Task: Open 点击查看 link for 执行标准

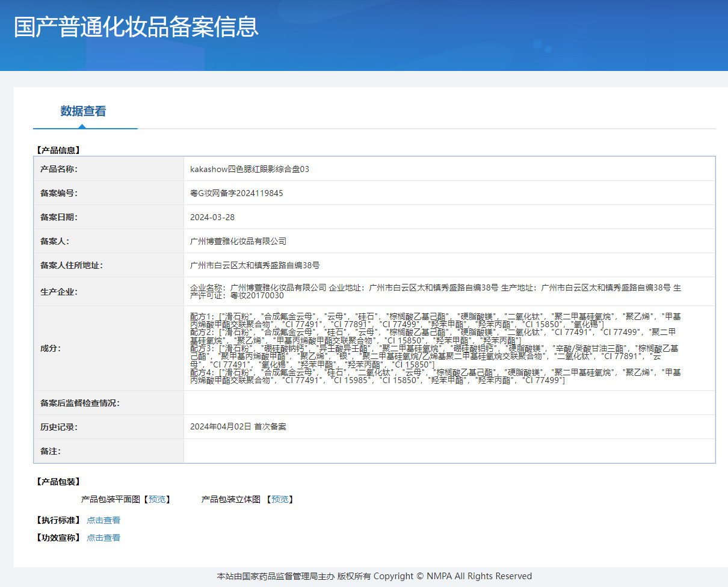Action: (x=103, y=520)
